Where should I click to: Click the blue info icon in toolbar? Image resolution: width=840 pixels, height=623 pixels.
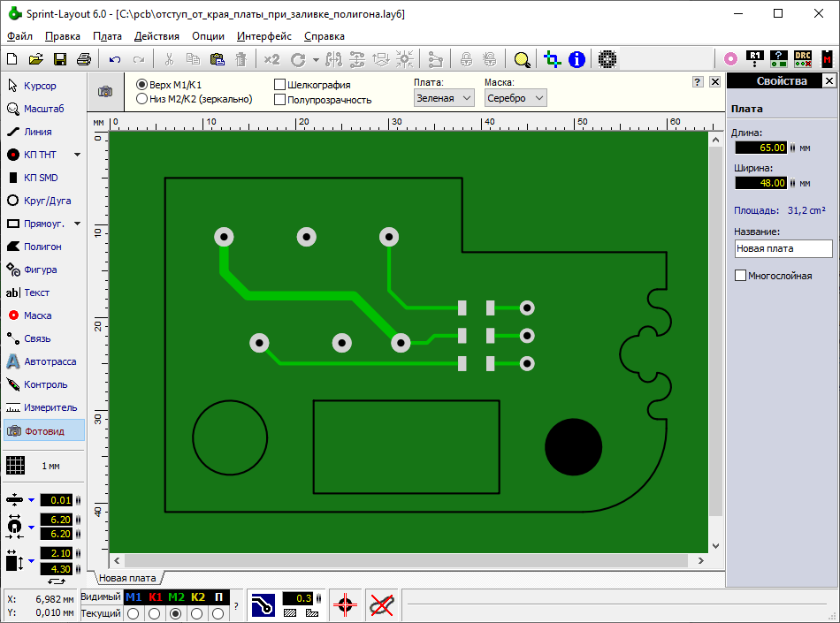click(577, 59)
